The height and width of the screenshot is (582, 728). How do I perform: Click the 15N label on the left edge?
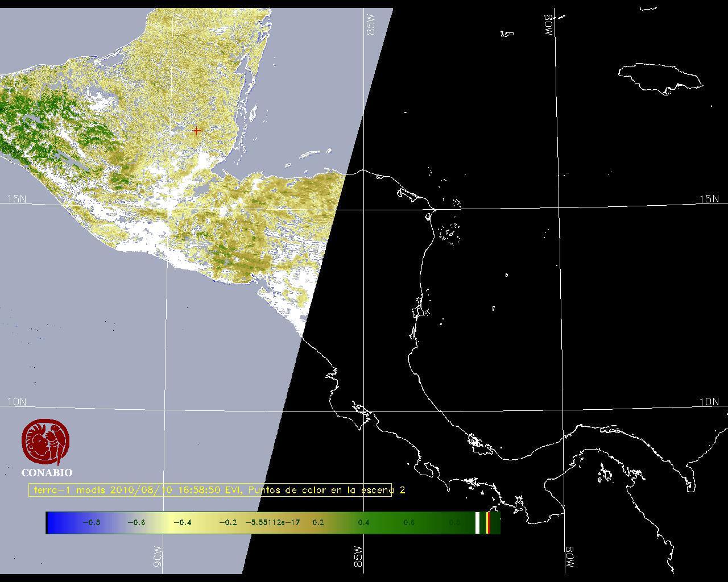(16, 199)
